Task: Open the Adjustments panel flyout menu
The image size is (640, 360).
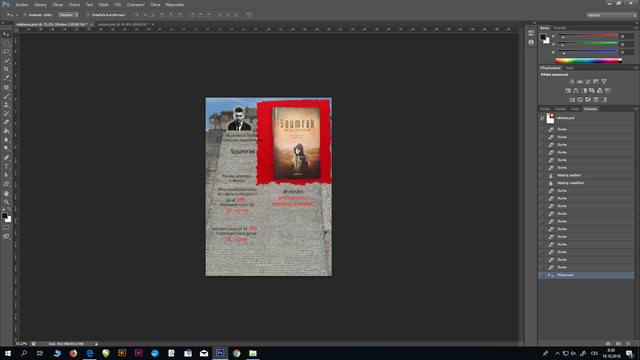Action: [x=636, y=68]
